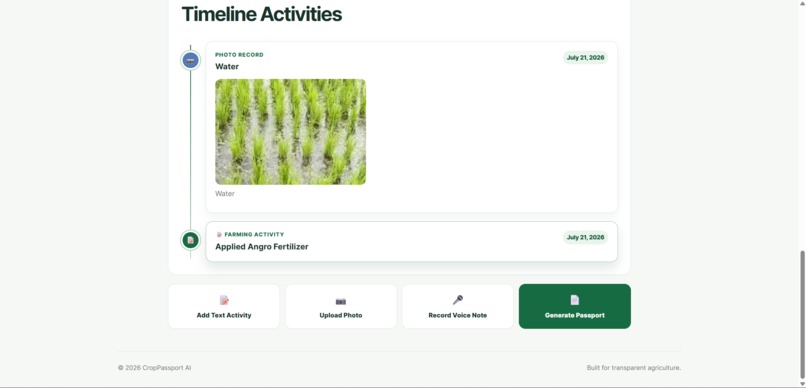Start recording with Record Voice Note

[457, 306]
